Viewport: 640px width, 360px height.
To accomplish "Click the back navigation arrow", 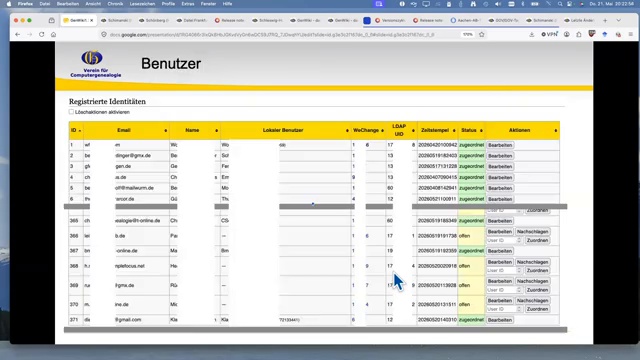I will click(18, 35).
